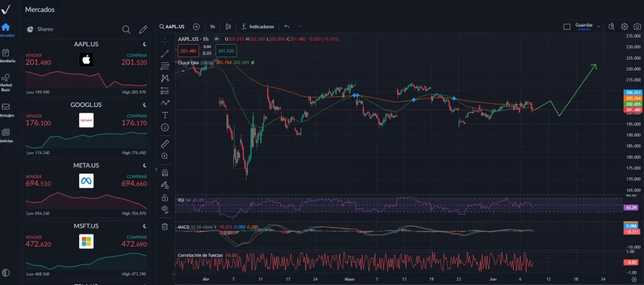
Task: Select the Text annotation tool
Action: click(165, 115)
